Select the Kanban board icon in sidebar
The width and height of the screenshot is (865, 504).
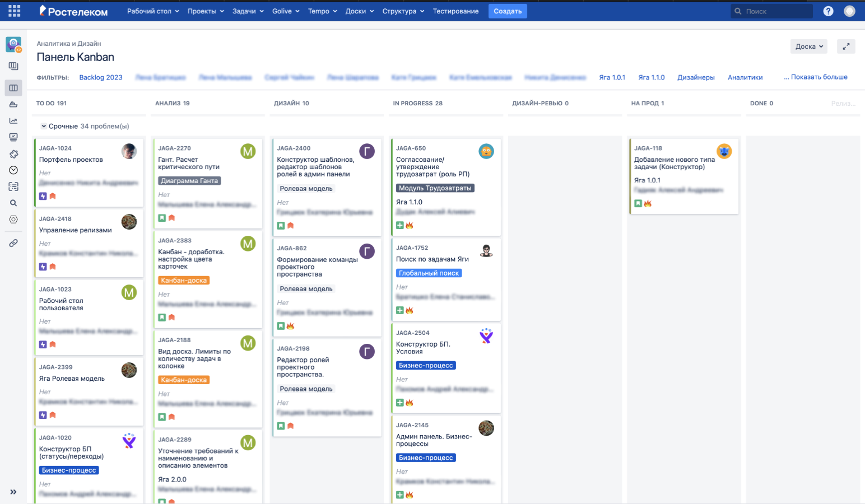[13, 88]
